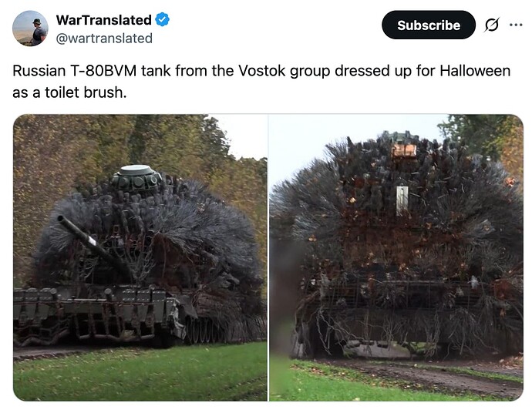Image resolution: width=532 pixels, height=413 pixels.
Task: Click the T-80BVM text in the tweet
Action: coord(103,71)
